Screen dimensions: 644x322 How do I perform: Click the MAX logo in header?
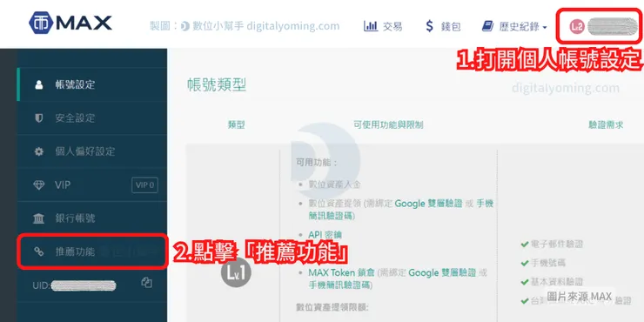70,23
